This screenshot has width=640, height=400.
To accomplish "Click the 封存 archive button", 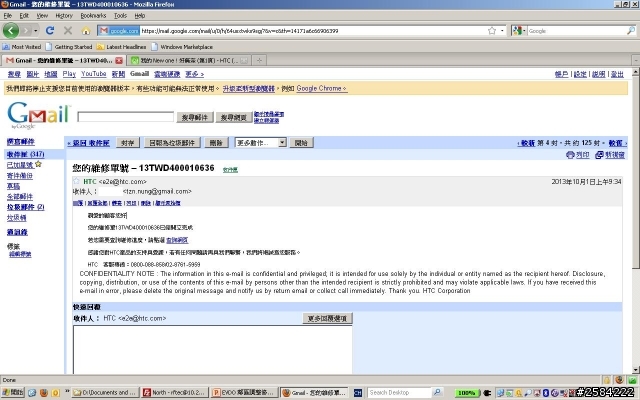I will pos(128,143).
